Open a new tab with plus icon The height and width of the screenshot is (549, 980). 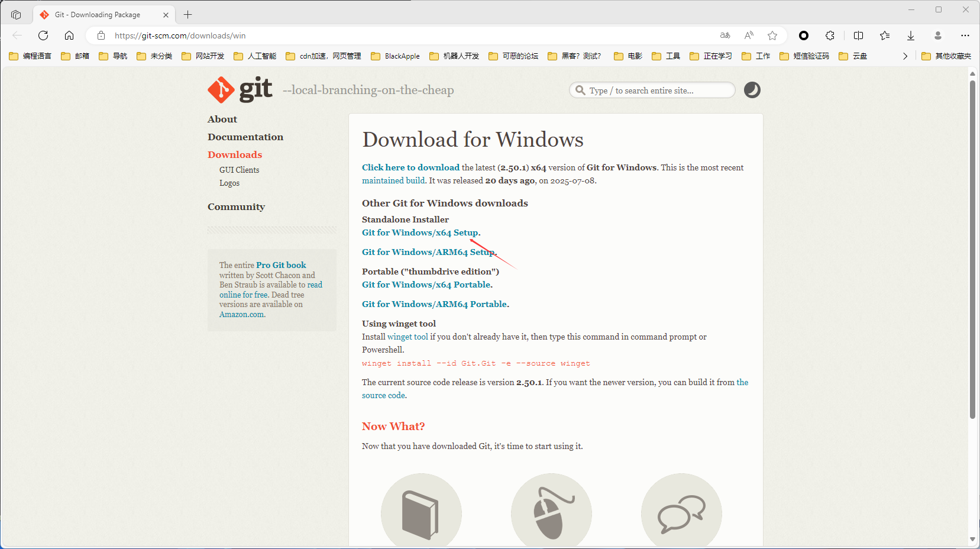188,15
